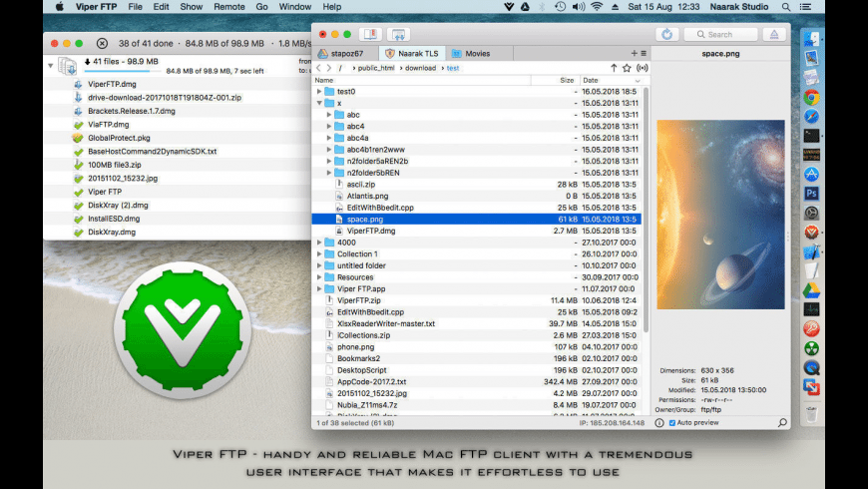Navigate to download in breadcrumb
The width and height of the screenshot is (868, 489).
pos(420,68)
